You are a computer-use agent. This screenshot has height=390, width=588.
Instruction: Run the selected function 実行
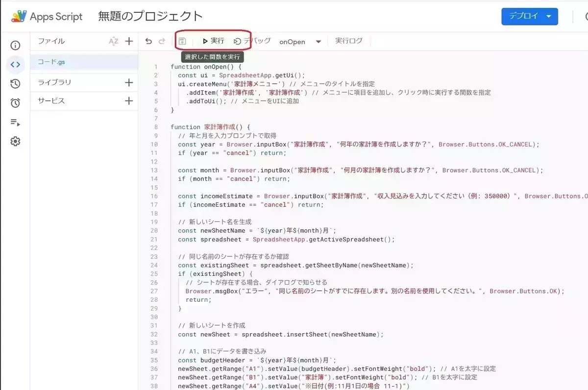213,41
